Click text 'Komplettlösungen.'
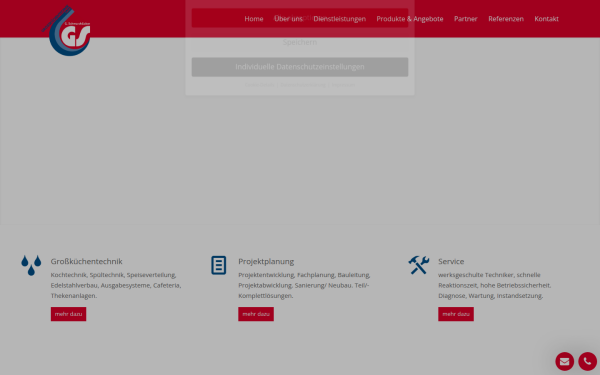Image resolution: width=600 pixels, height=375 pixels. [x=266, y=295]
